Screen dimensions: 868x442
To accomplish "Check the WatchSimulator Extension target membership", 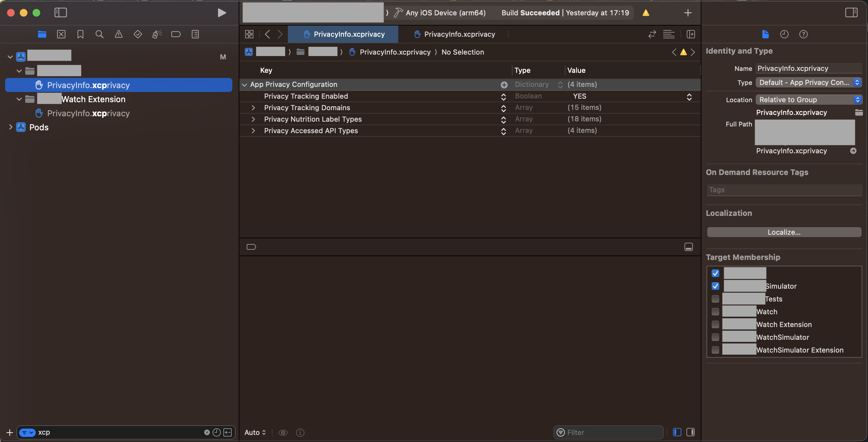I will tap(715, 350).
